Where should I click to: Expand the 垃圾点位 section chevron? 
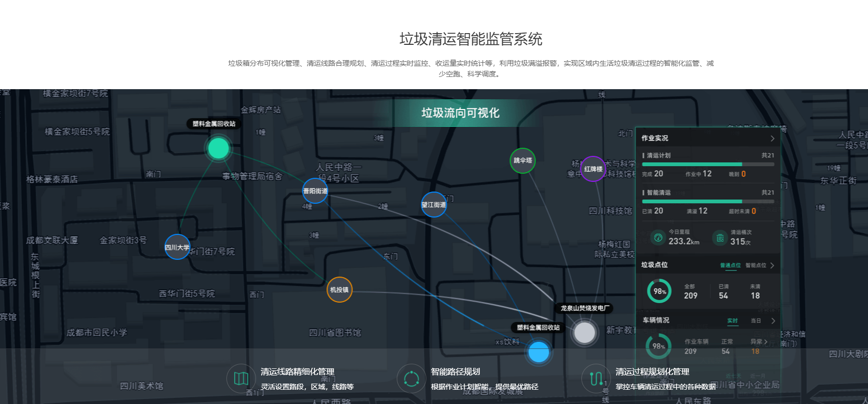[x=772, y=265]
